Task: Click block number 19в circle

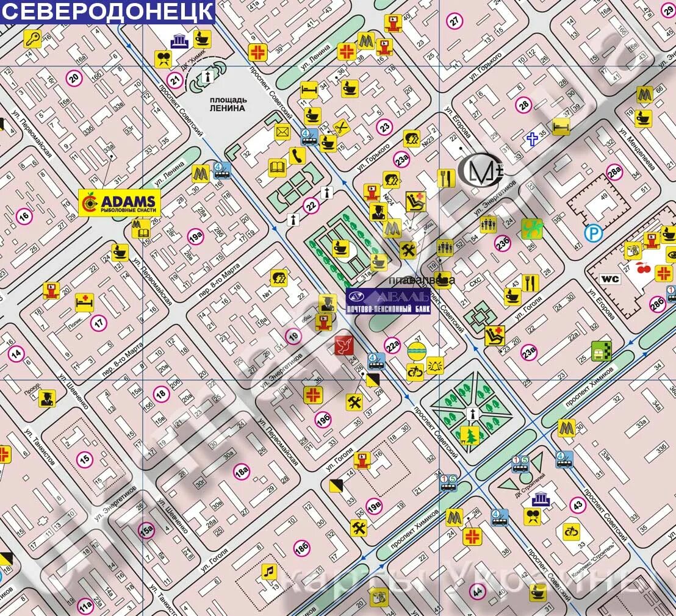Action: tap(374, 506)
